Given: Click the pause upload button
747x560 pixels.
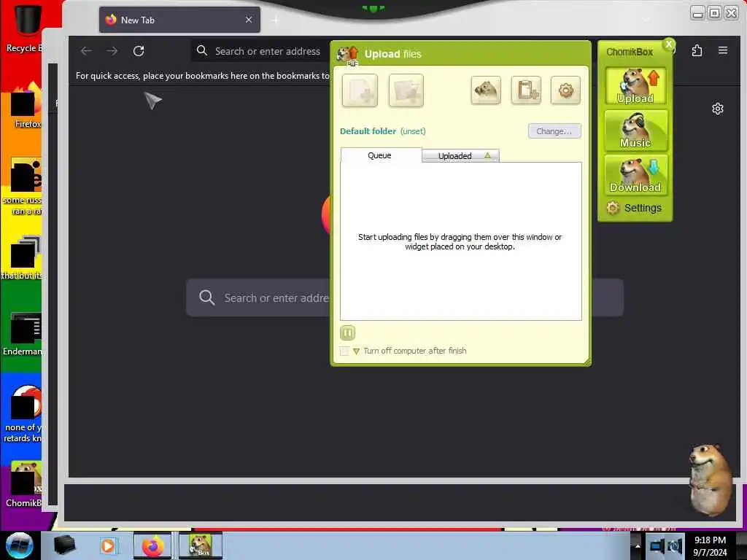Looking at the screenshot, I should 348,332.
